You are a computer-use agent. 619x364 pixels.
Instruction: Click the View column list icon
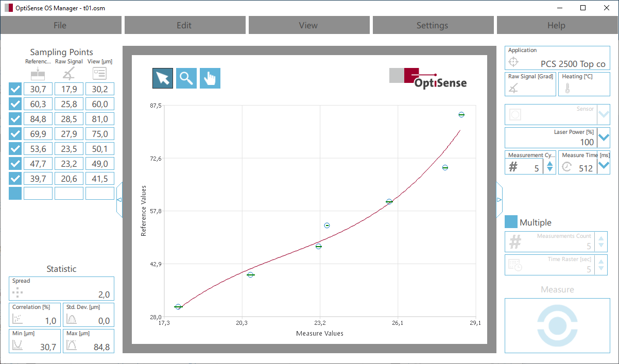pos(99,74)
